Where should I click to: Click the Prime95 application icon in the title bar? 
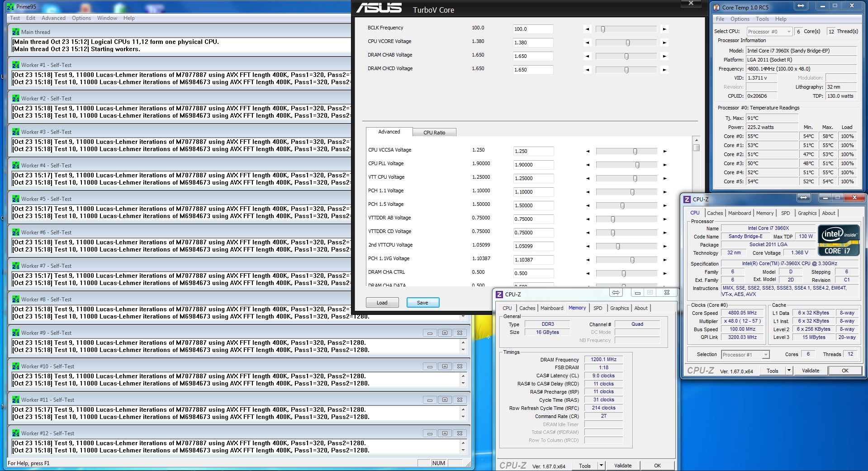coord(10,7)
